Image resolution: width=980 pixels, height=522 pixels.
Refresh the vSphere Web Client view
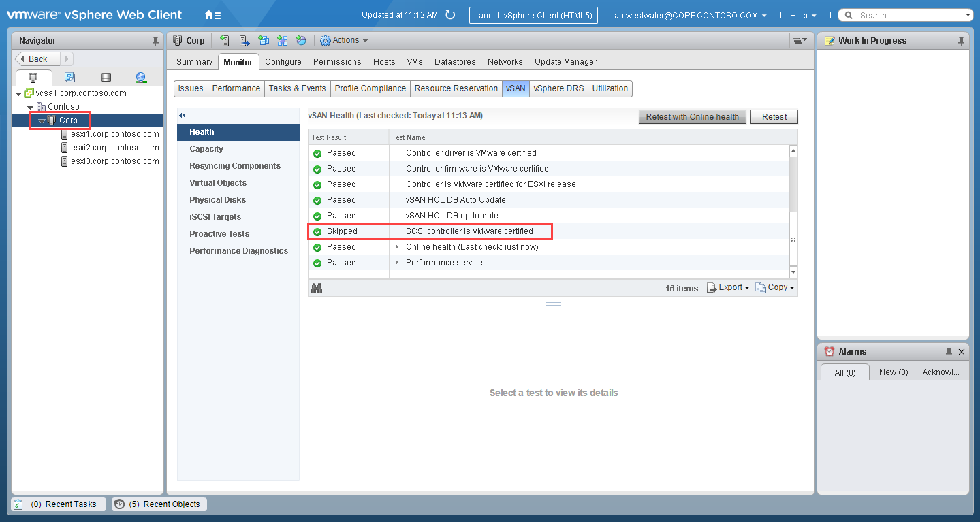tap(449, 15)
